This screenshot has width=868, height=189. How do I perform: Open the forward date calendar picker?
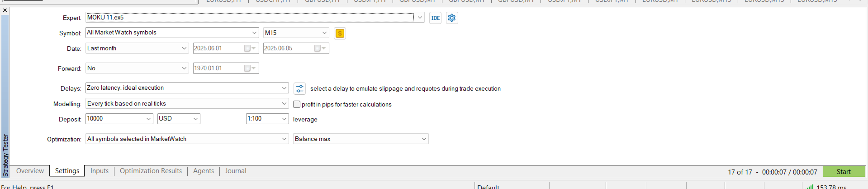[250, 68]
